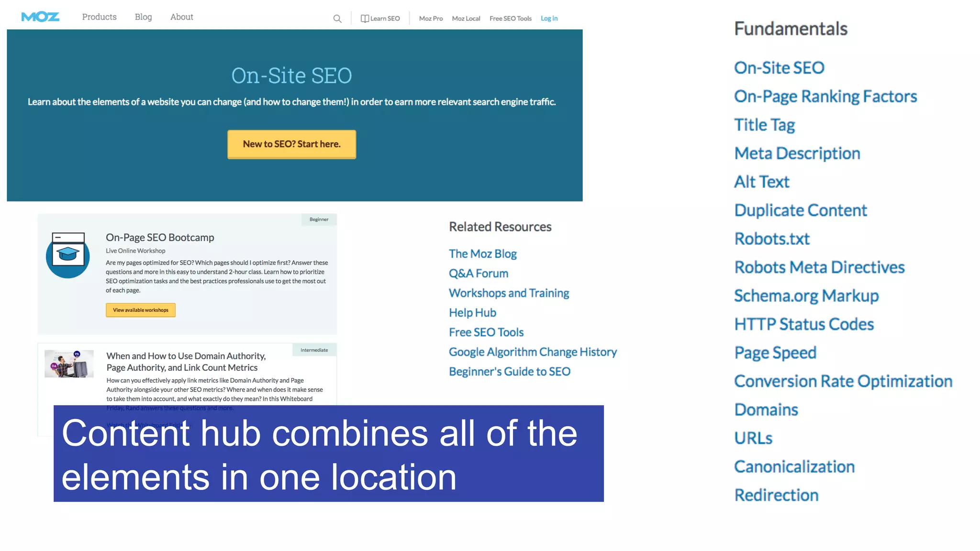Screen dimensions: 980x551
Task: Click New to SEO? Start here button
Action: point(291,144)
